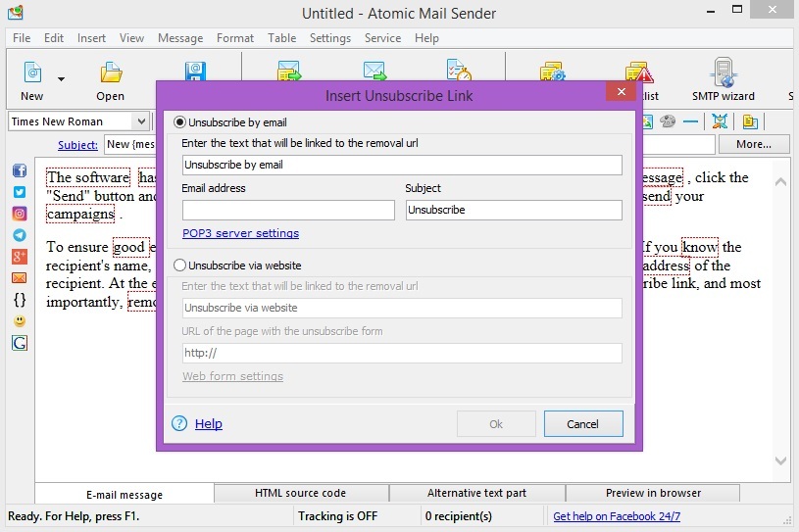
Task: Click the yellow document icon in format toolbar
Action: click(x=750, y=121)
